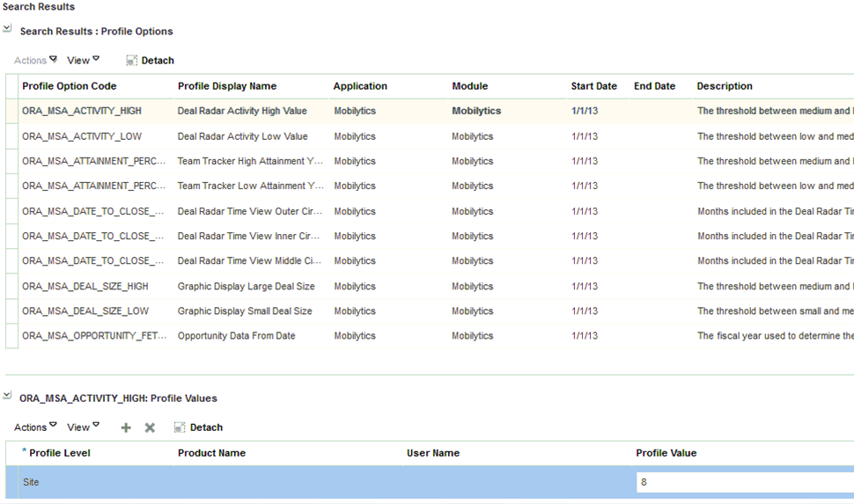This screenshot has width=854, height=504.
Task: Select the Site profile level row
Action: pos(430,482)
